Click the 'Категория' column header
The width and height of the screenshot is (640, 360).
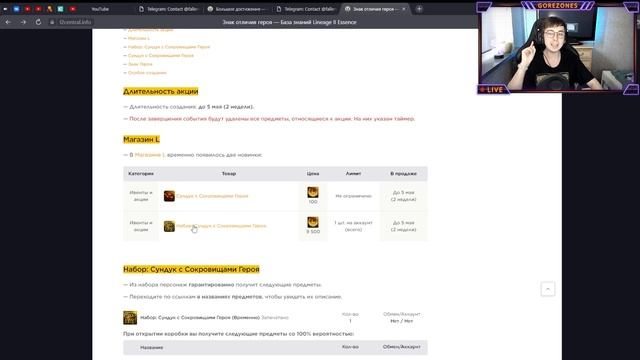click(141, 173)
